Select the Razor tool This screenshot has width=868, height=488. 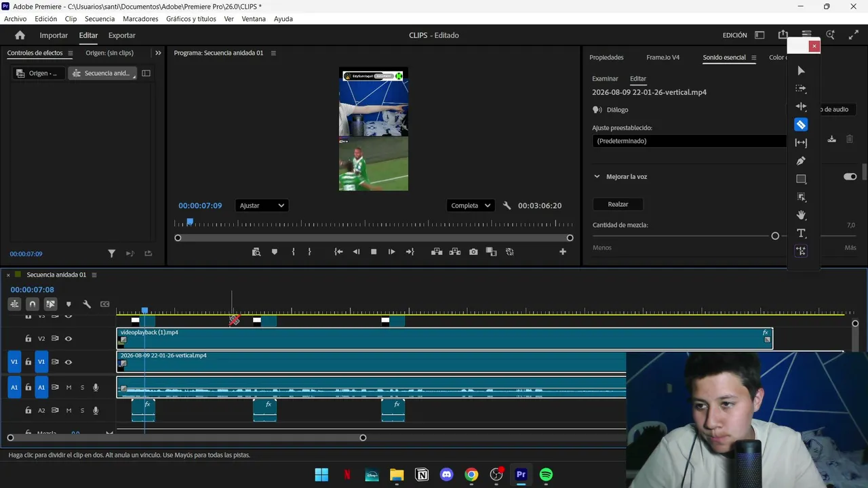pos(801,125)
